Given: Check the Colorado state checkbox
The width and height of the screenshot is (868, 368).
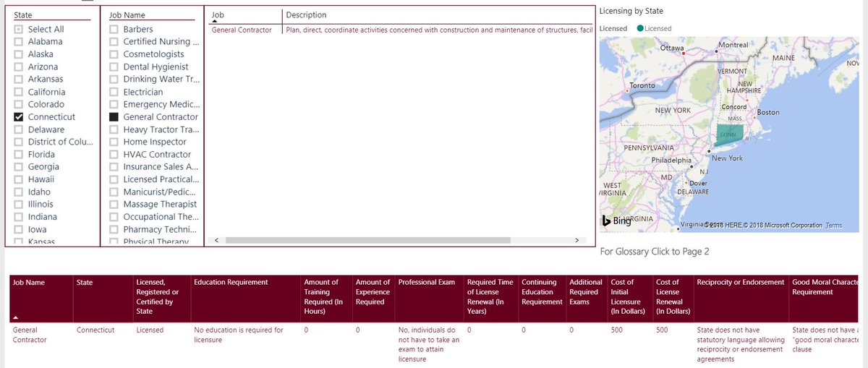Looking at the screenshot, I should (x=19, y=104).
